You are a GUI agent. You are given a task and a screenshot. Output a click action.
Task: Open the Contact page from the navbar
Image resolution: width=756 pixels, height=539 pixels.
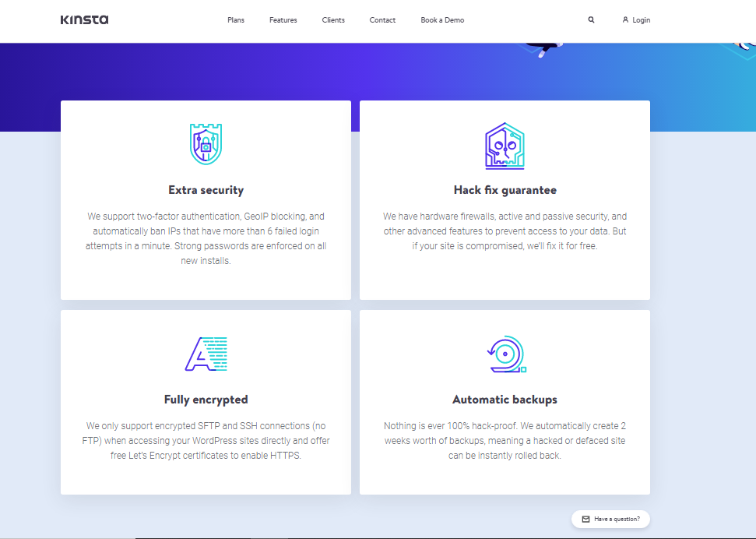click(x=382, y=20)
